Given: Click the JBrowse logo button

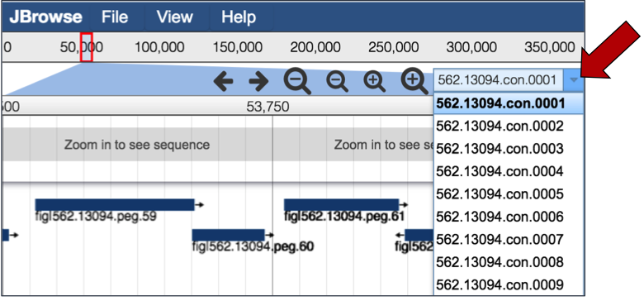Looking at the screenshot, I should click(x=45, y=17).
